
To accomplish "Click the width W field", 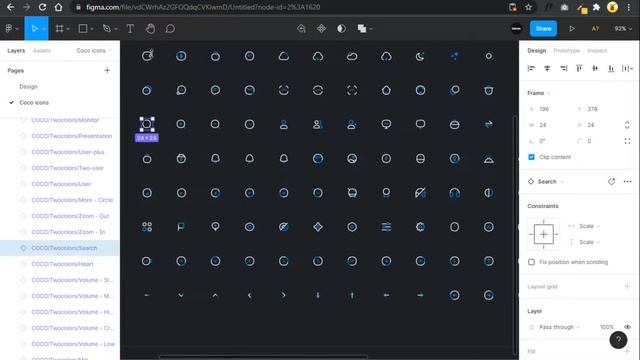I will click(544, 125).
